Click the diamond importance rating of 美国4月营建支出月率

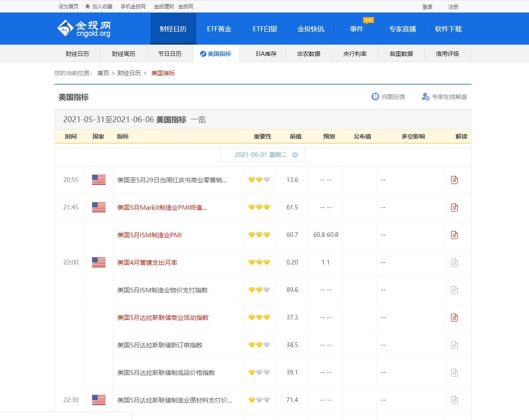click(259, 262)
